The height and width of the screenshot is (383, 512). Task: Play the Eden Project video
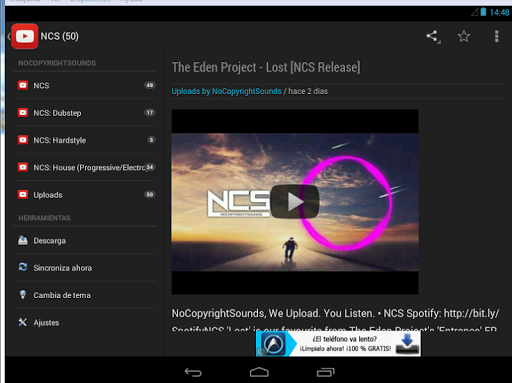295,202
